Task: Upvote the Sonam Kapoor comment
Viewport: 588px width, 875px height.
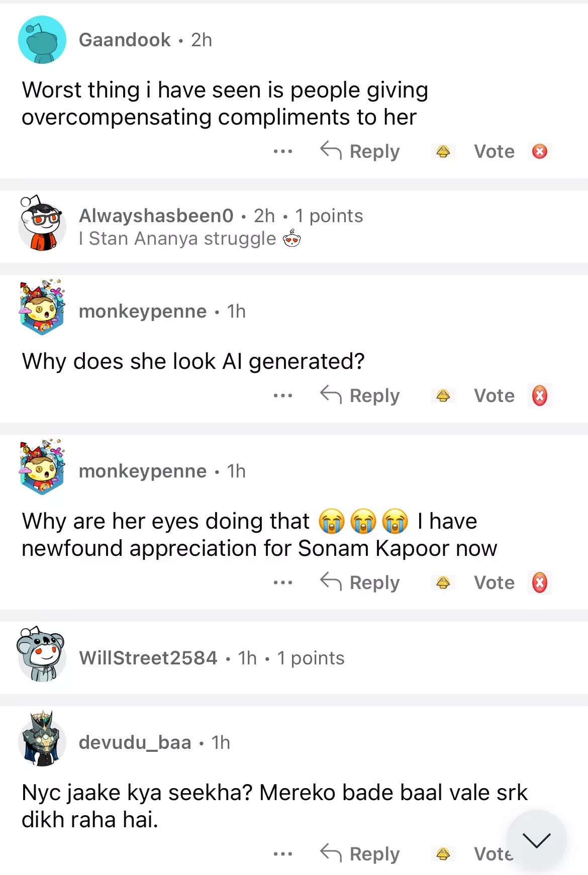Action: click(x=443, y=582)
